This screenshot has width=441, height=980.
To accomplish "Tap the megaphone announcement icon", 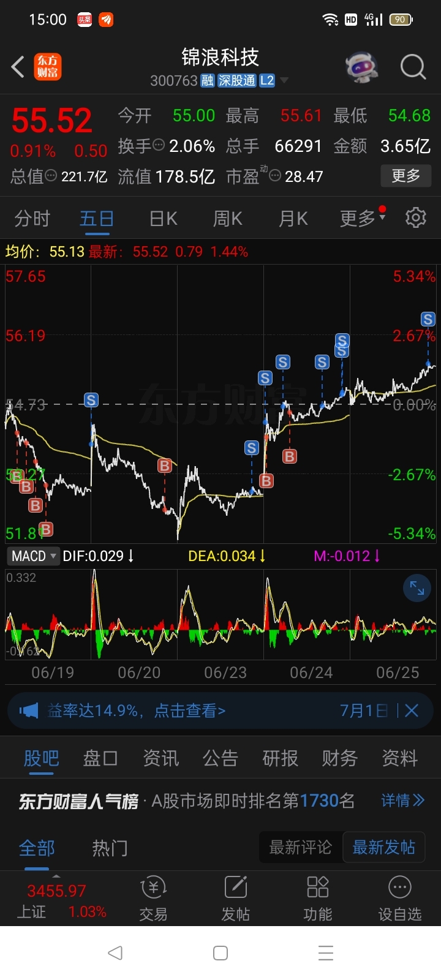I will [x=29, y=710].
